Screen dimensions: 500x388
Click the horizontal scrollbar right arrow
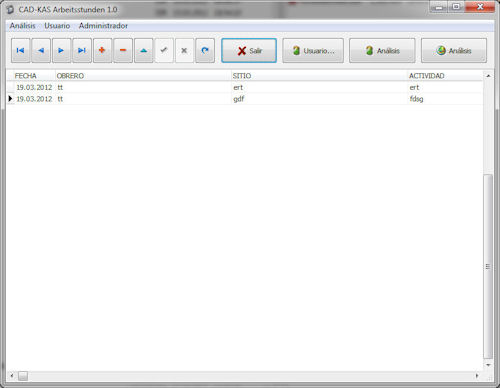[477, 376]
